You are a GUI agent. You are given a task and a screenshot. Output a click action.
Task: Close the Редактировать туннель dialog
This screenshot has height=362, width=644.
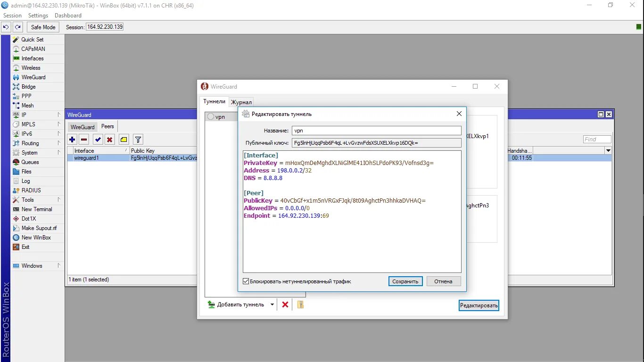click(459, 114)
